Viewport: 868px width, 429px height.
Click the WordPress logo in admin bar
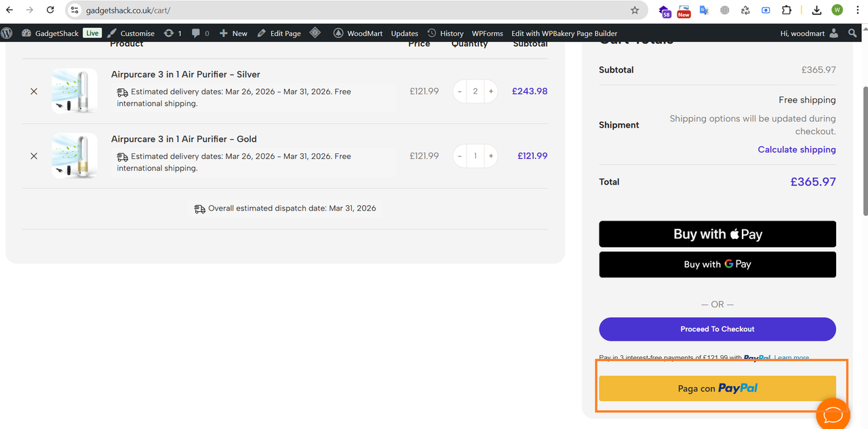[7, 33]
